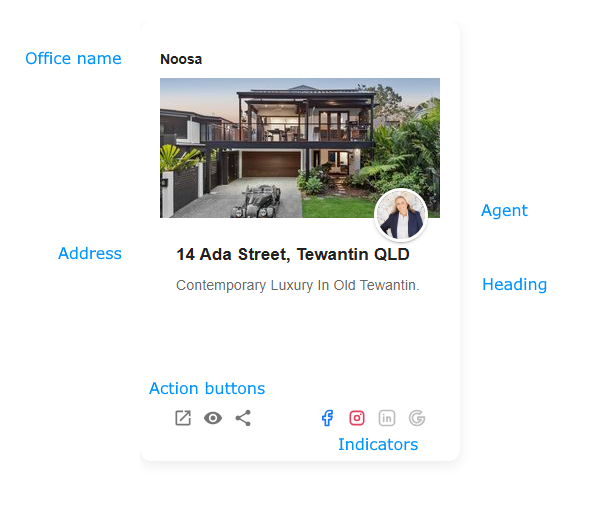Screen dimensions: 609x505
Task: Click the share icon
Action: coord(243,418)
